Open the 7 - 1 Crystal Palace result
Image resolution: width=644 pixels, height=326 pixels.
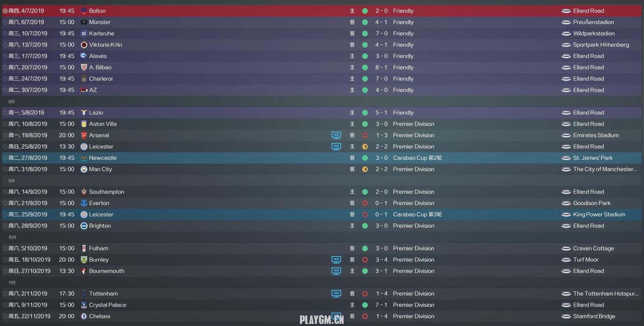pos(382,305)
